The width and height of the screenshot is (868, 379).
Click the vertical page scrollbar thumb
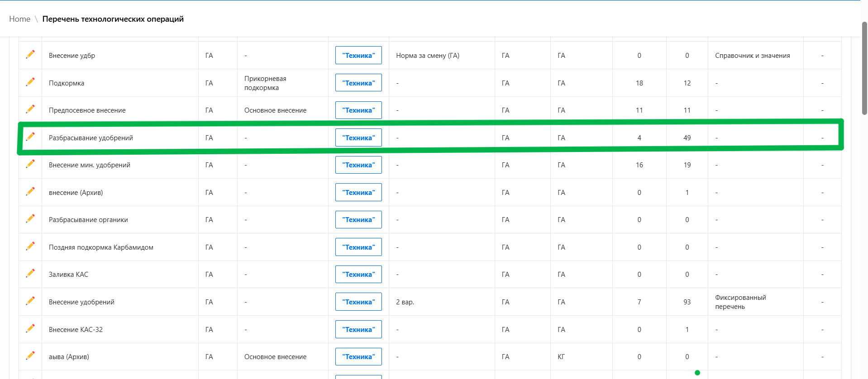864,68
